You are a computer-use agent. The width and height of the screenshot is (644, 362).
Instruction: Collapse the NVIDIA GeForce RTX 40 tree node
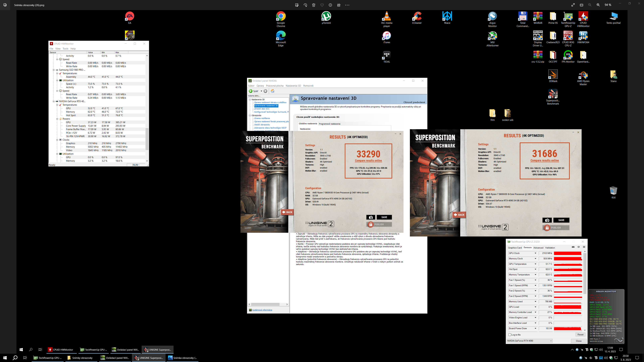[53, 101]
